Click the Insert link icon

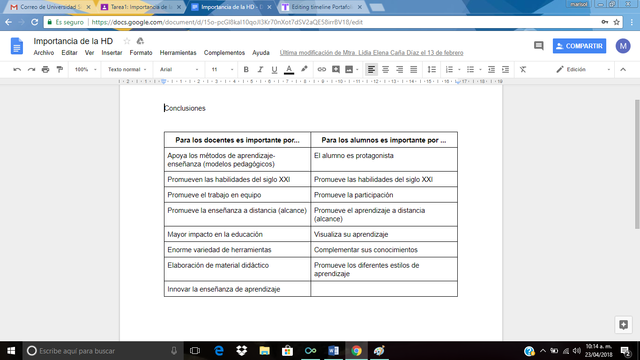pos(322,69)
